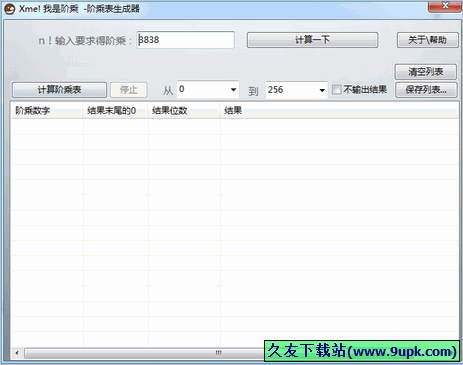Open the 到 end value dropdown

pyautogui.click(x=322, y=90)
